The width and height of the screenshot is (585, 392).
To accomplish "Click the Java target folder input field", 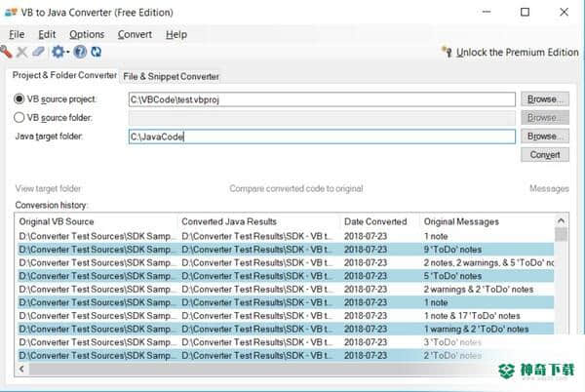I will (322, 137).
